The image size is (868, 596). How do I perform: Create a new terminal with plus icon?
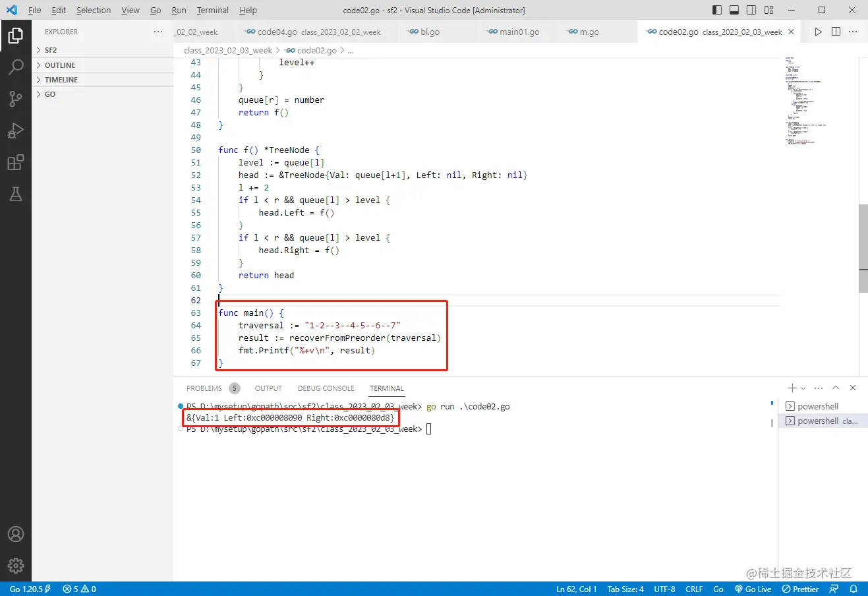[x=792, y=388]
